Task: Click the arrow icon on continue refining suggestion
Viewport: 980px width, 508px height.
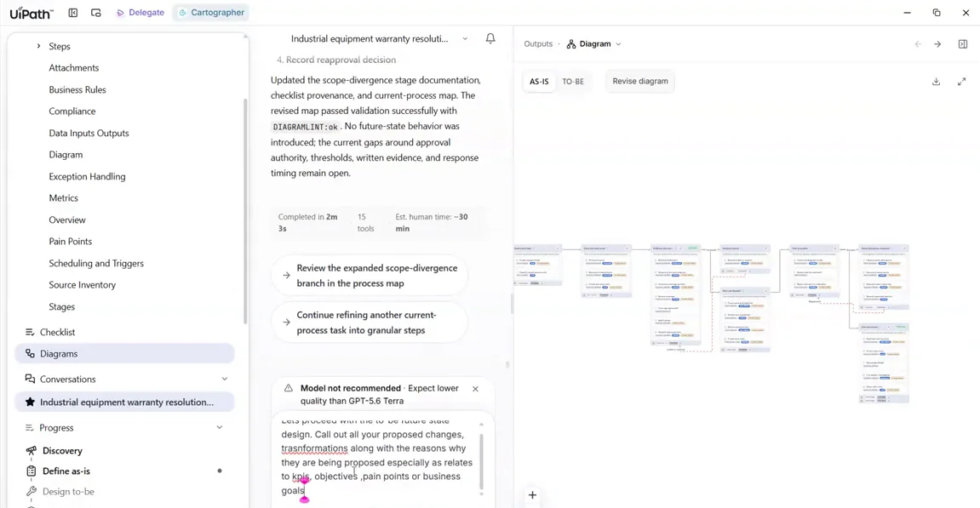Action: point(286,322)
